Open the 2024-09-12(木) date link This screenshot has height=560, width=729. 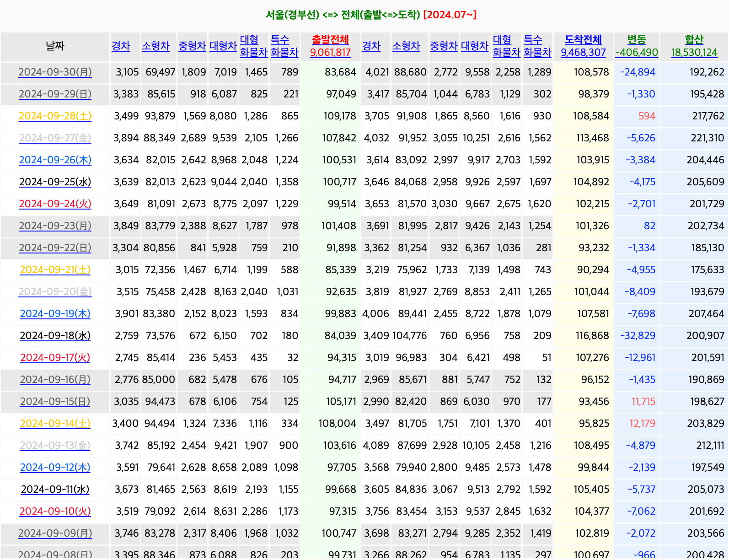[x=55, y=468]
